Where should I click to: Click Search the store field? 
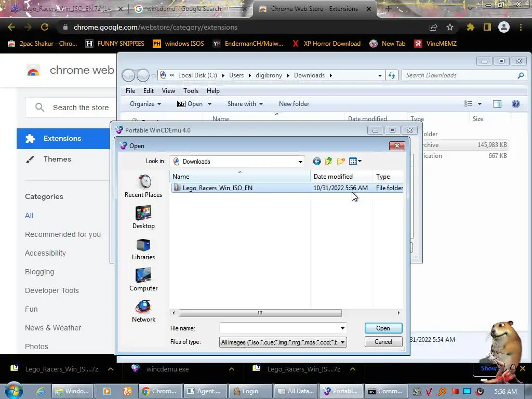click(81, 108)
